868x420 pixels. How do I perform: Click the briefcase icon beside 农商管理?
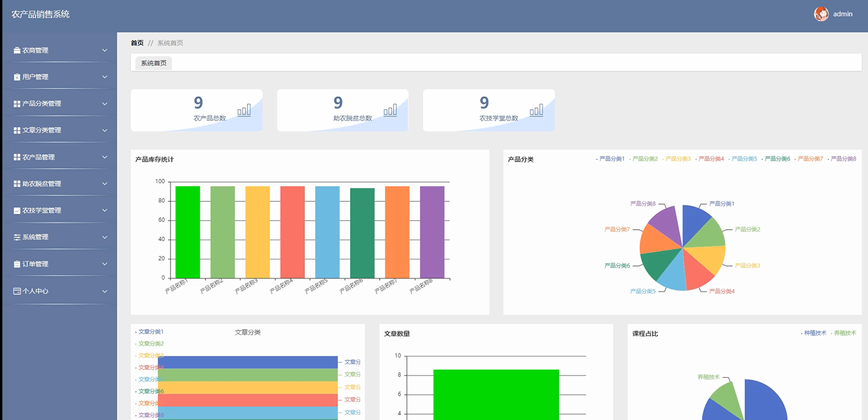(17, 50)
